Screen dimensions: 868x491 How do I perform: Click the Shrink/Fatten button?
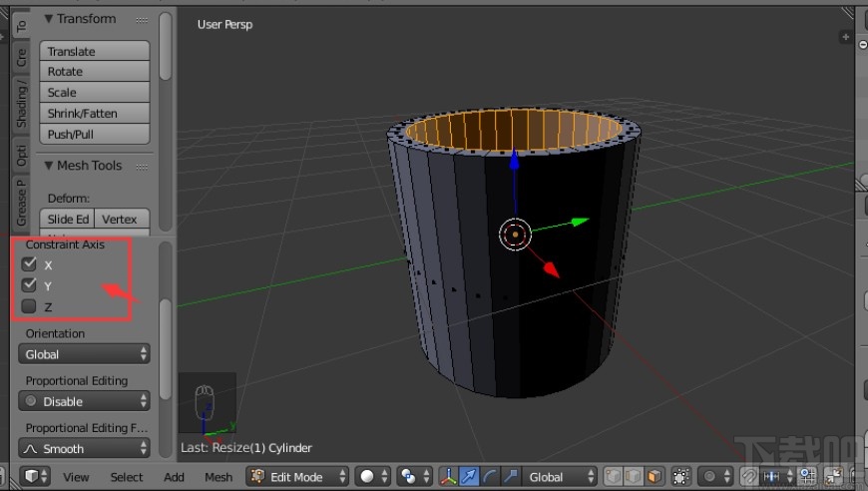95,114
